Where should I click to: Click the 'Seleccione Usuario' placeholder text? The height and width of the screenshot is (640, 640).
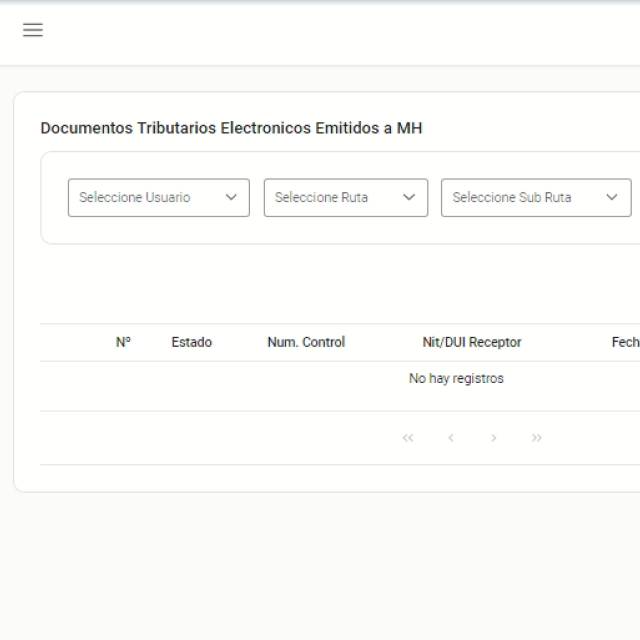click(x=134, y=198)
